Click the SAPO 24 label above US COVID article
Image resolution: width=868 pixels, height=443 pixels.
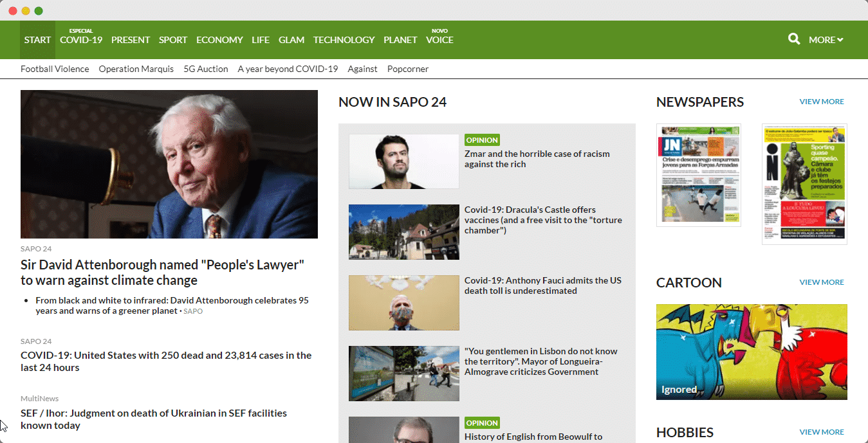[x=36, y=341]
